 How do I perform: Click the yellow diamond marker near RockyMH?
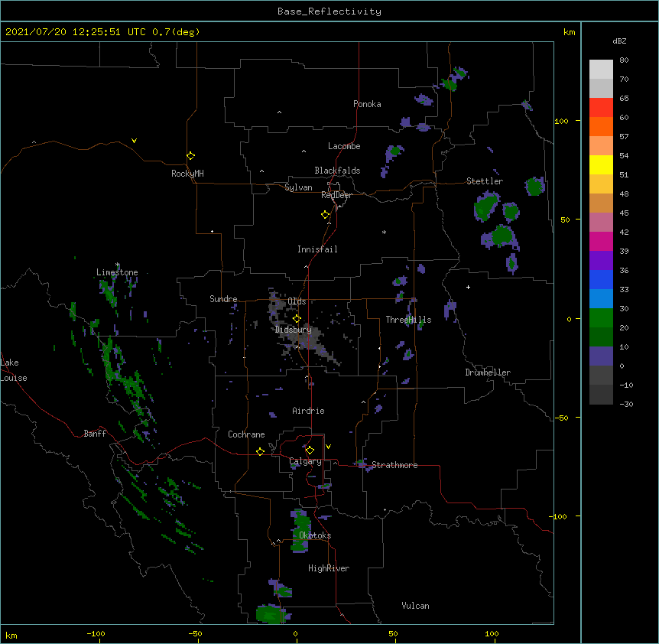pyautogui.click(x=191, y=156)
